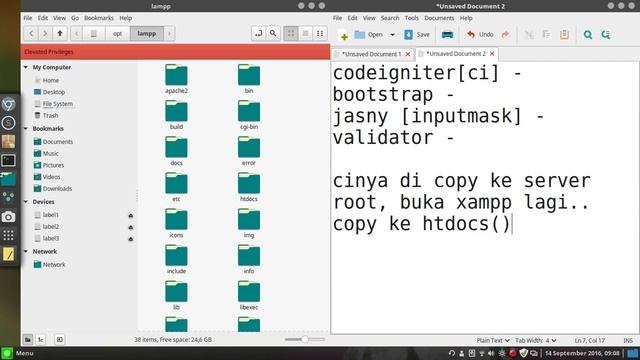Open Tab Width dropdown in status bar
Screen dimensions: 640x360
[536, 340]
